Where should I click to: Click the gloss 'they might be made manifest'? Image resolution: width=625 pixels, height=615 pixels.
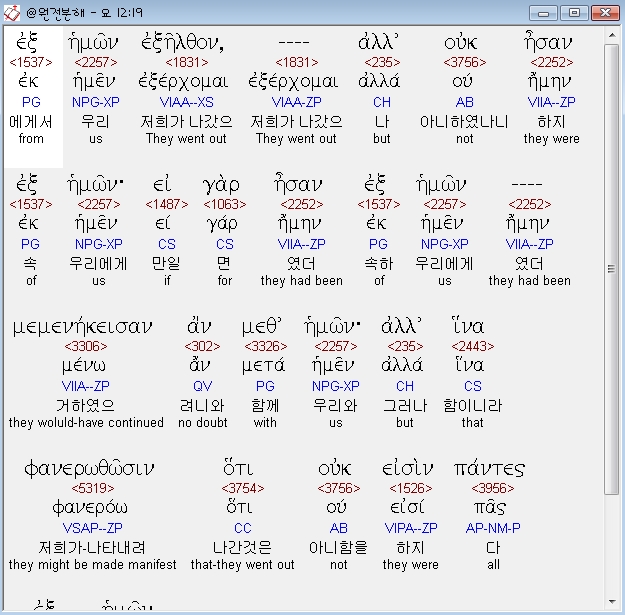92,564
